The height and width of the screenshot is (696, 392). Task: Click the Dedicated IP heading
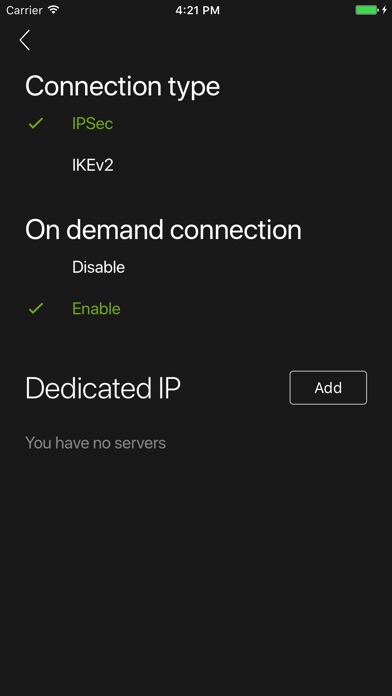(103, 388)
